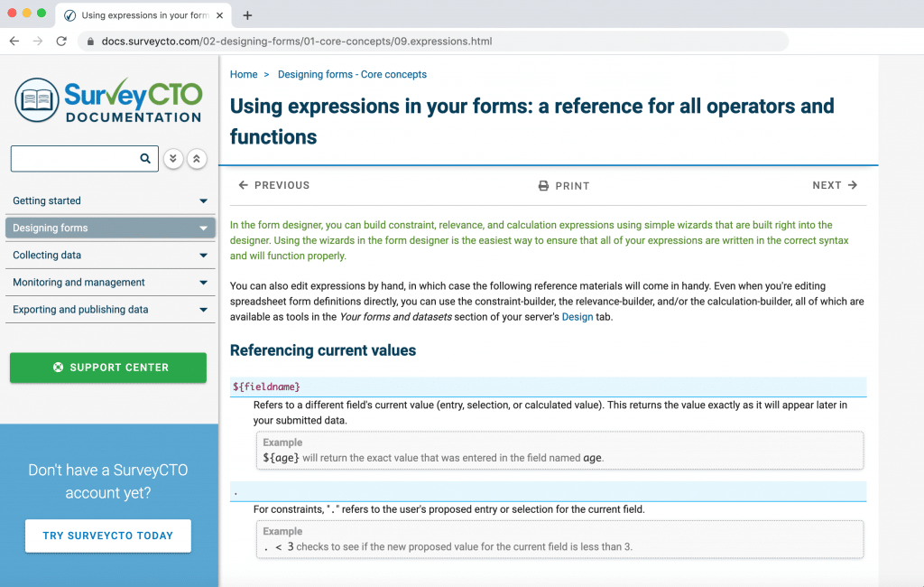Open the Collecting data menu
This screenshot has width=924, height=587.
click(110, 255)
